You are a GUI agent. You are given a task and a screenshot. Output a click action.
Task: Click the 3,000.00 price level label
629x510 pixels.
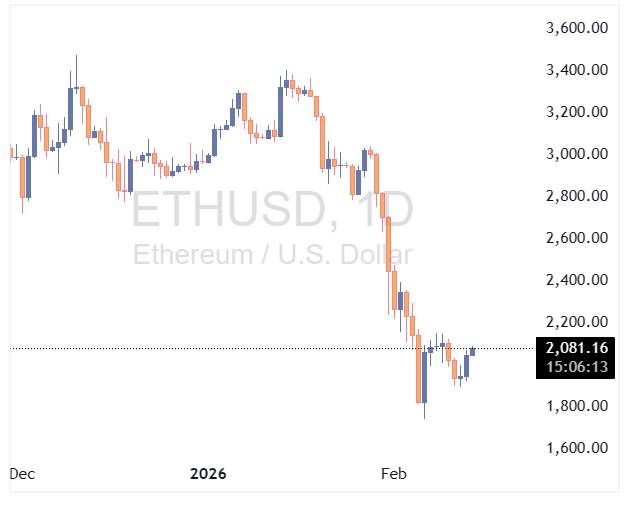[579, 154]
